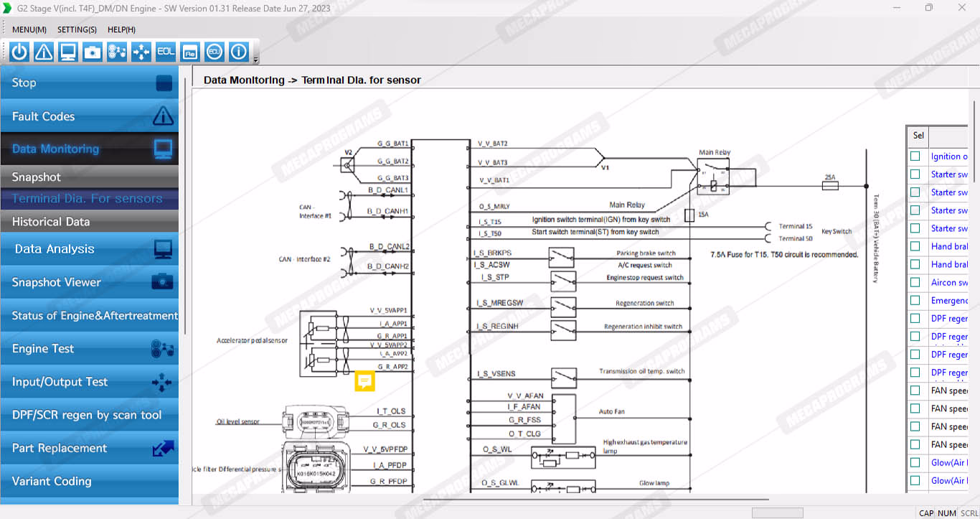Screen dimensions: 980x519
Task: Click the power icon in the toolbar
Action: [x=19, y=52]
